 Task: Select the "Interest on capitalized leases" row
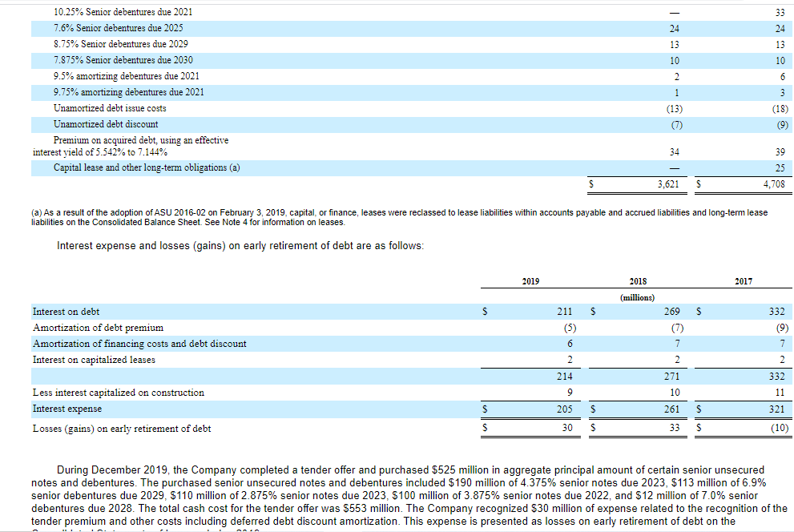pos(94,359)
